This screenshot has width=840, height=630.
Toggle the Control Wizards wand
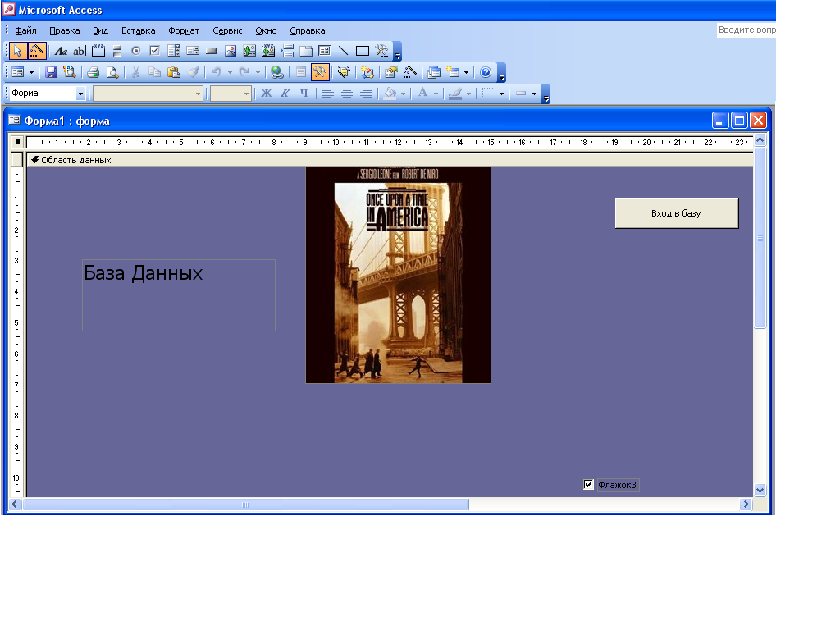36,51
